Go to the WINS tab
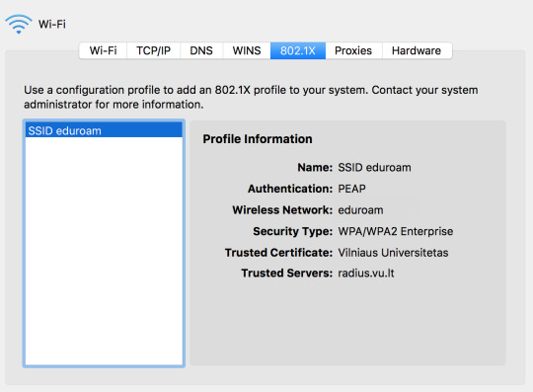Viewport: 533px width, 392px height. [247, 50]
